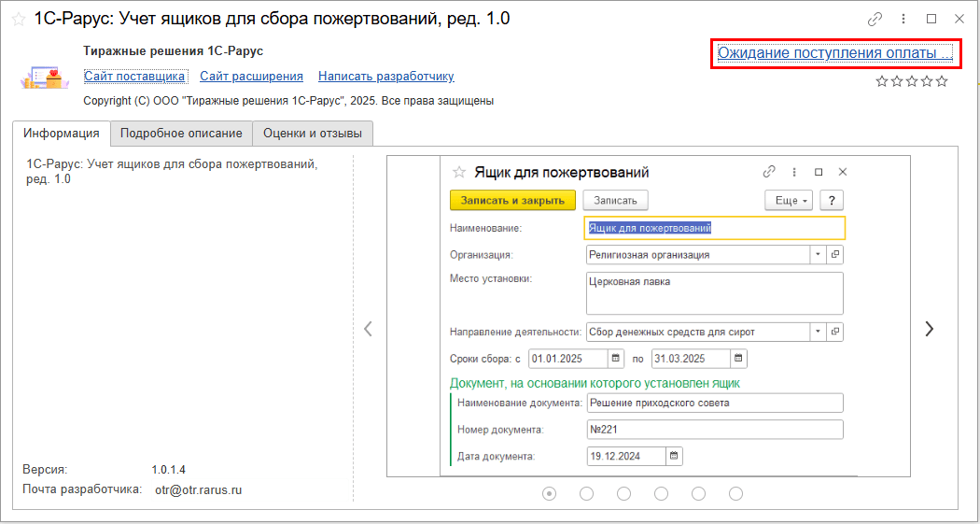Open the Подробное описание tab
Viewport: 980px width, 524px height.
(181, 134)
